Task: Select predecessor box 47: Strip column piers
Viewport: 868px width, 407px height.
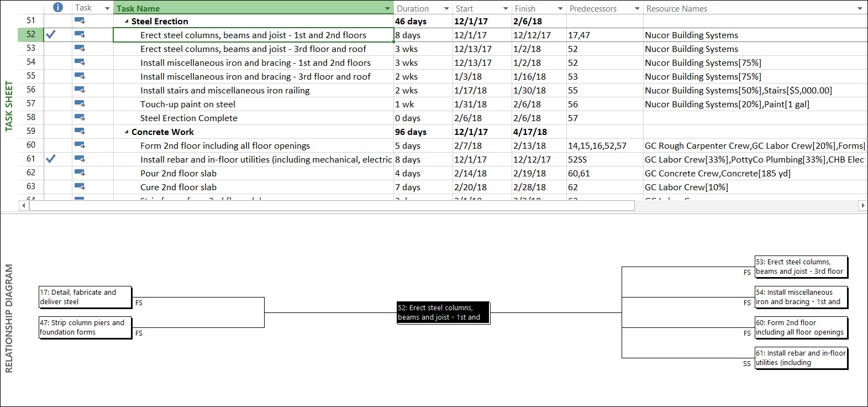Action: [x=85, y=327]
